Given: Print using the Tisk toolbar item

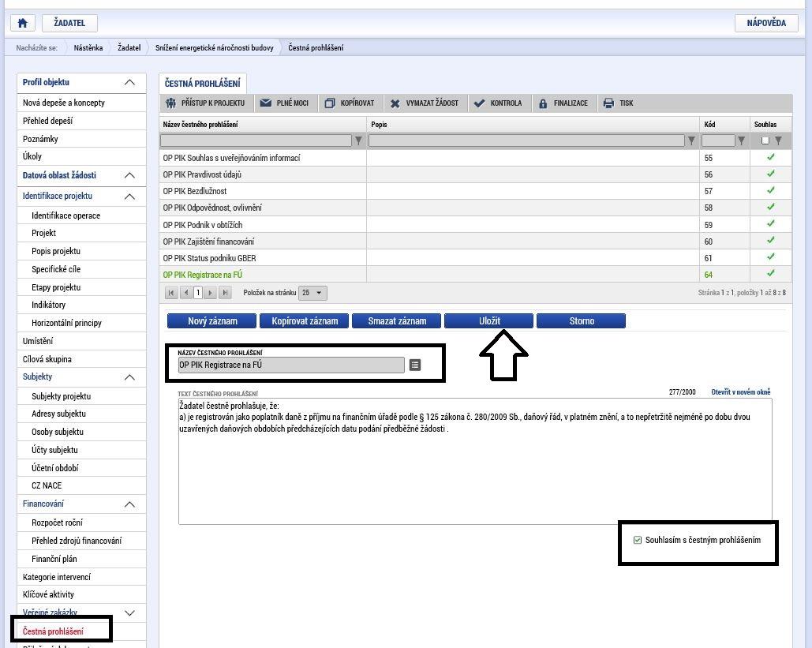Looking at the screenshot, I should coord(619,103).
